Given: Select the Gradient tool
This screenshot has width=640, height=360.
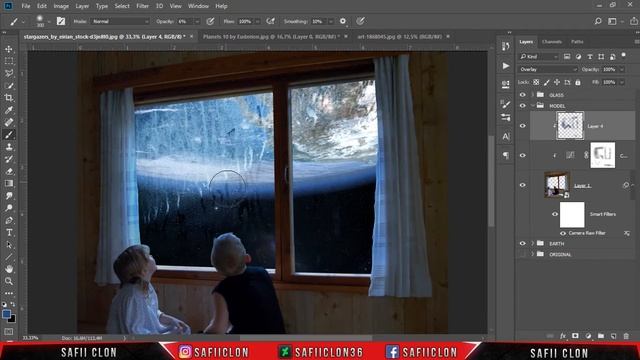Looking at the screenshot, I should point(9,184).
